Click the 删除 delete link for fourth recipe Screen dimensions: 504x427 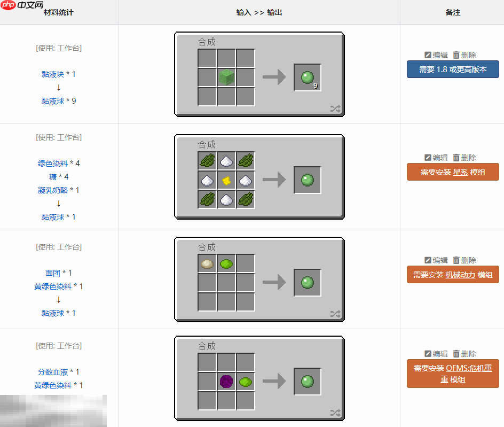point(464,354)
